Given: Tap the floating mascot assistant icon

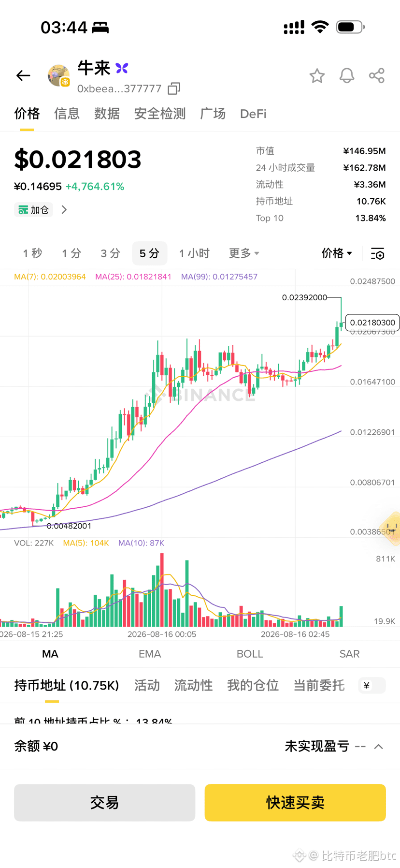Looking at the screenshot, I should coord(391,528).
